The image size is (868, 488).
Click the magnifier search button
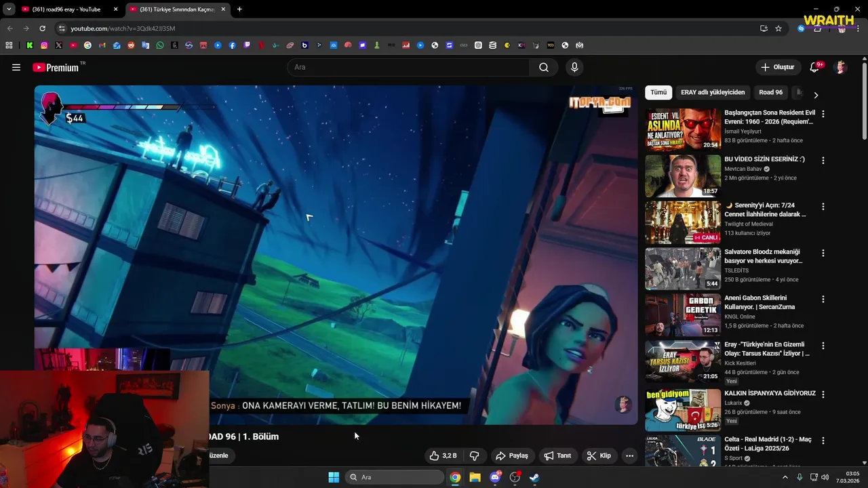coord(544,67)
